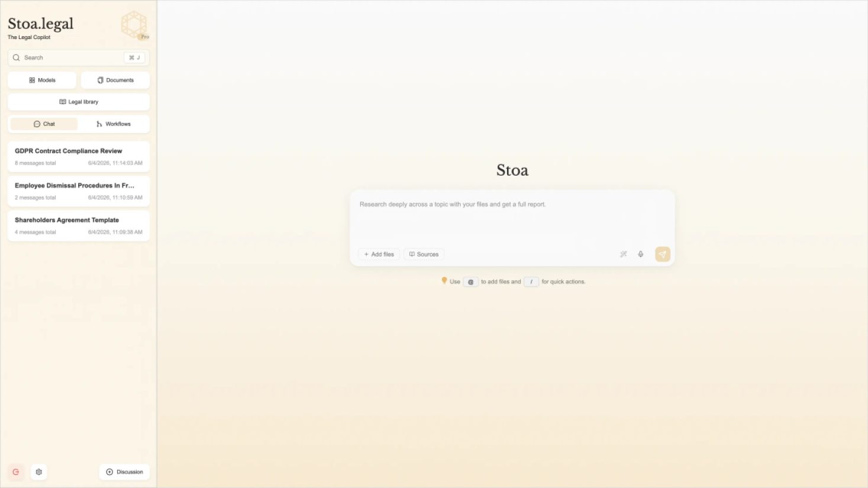Click the search magnifier icon
The width and height of the screenshot is (868, 488).
[x=17, y=57]
